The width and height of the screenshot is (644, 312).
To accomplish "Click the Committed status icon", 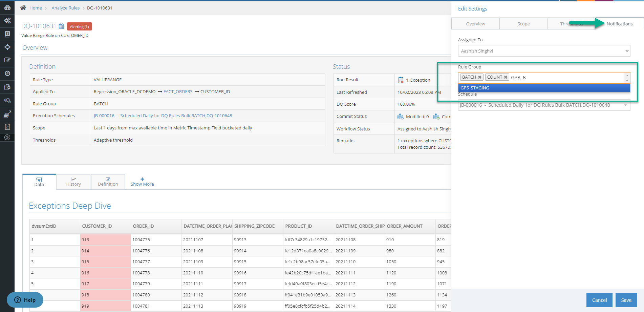I will click(x=436, y=116).
